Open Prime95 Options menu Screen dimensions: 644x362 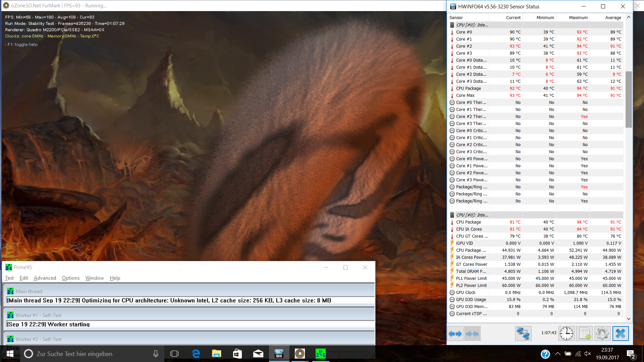tap(71, 278)
